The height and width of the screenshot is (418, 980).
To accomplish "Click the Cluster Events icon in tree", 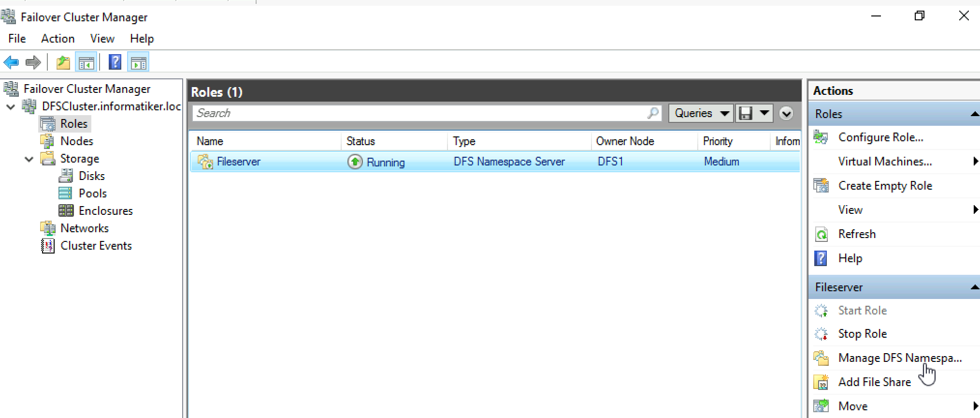I will pyautogui.click(x=48, y=246).
